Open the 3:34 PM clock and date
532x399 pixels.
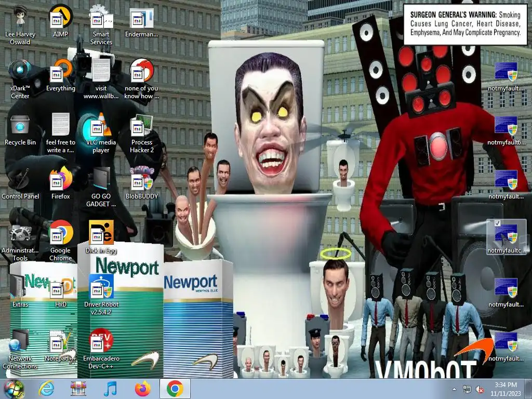click(x=506, y=389)
